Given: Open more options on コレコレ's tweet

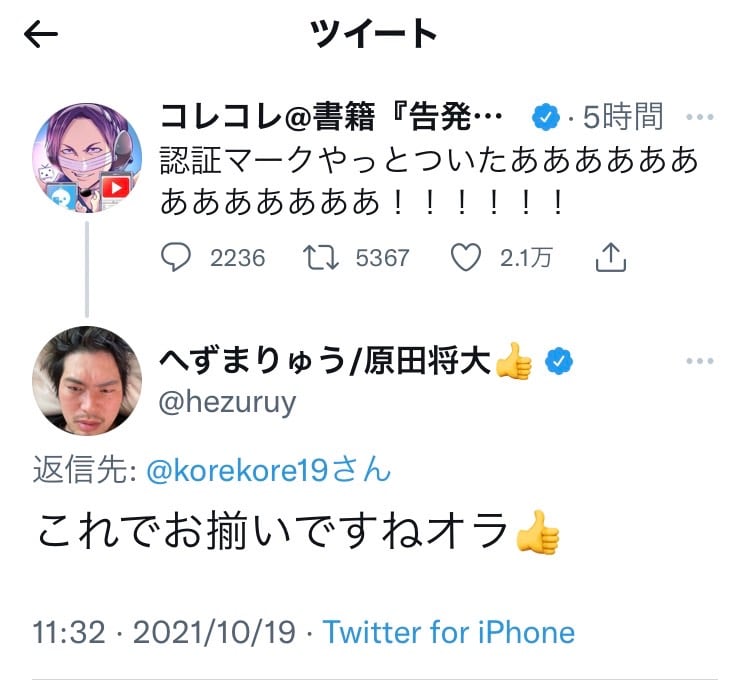Looking at the screenshot, I should click(x=698, y=118).
